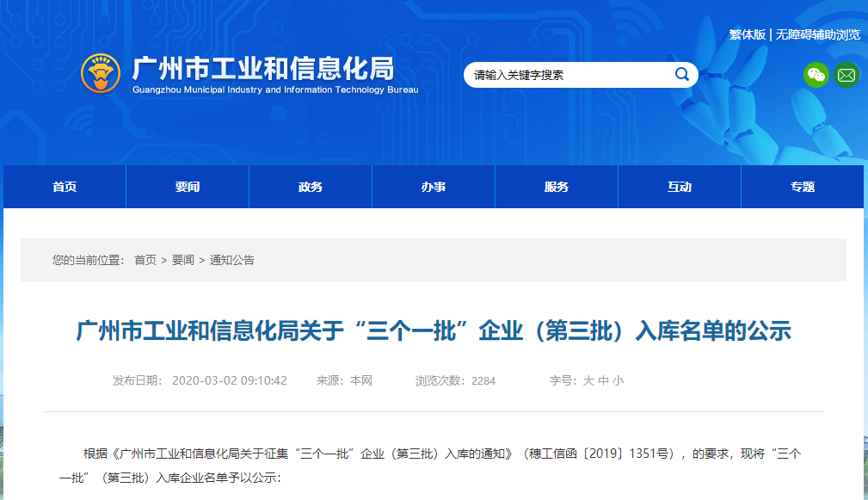Click the document number 穗工信函〔2019〕1351号
Screen dimensions: 868x500
[x=600, y=454]
